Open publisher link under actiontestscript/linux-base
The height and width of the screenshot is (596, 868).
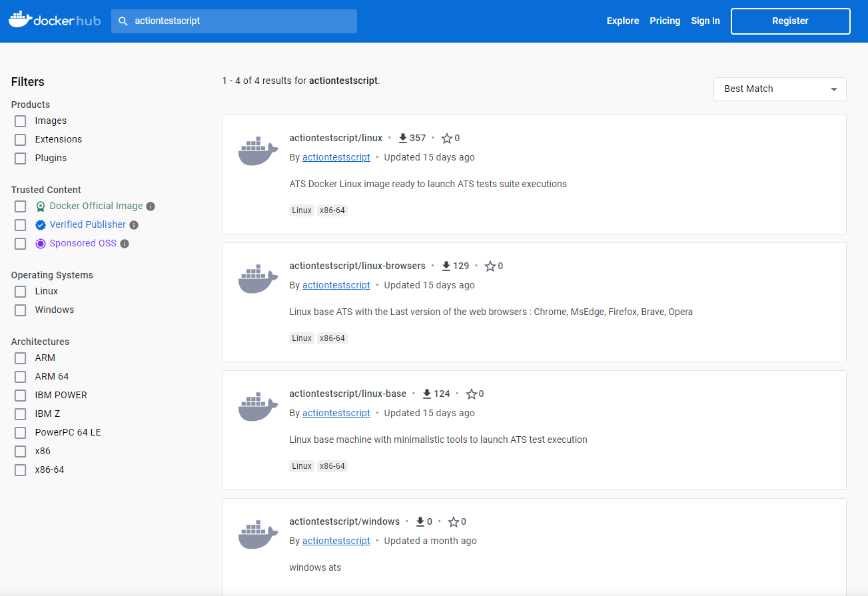tap(336, 413)
